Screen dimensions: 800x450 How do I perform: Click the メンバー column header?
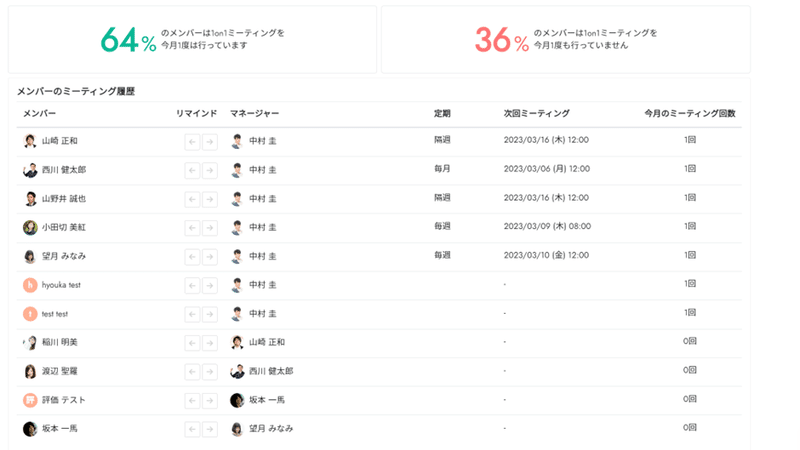point(40,113)
